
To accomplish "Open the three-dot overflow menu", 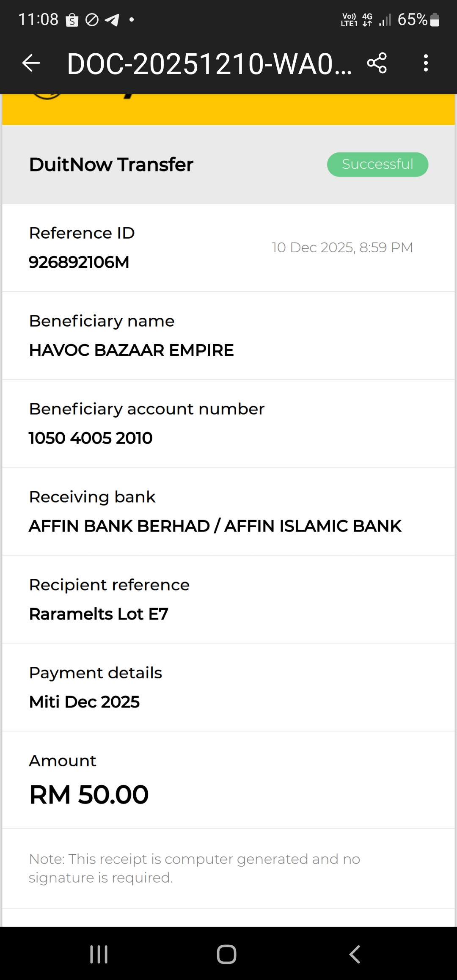I will pyautogui.click(x=426, y=63).
